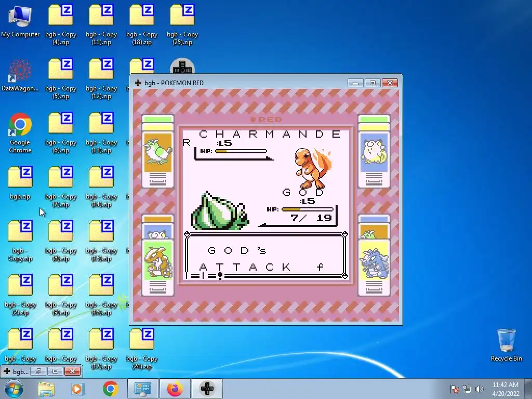Screen dimensions: 532x399
Task: Click the minimized bgb... window title
Action: point(20,371)
